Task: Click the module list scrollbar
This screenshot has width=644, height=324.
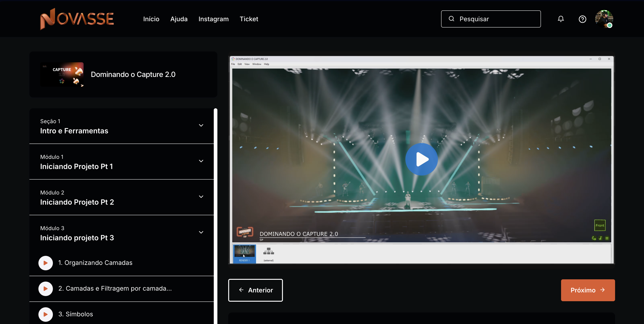Action: click(216, 216)
